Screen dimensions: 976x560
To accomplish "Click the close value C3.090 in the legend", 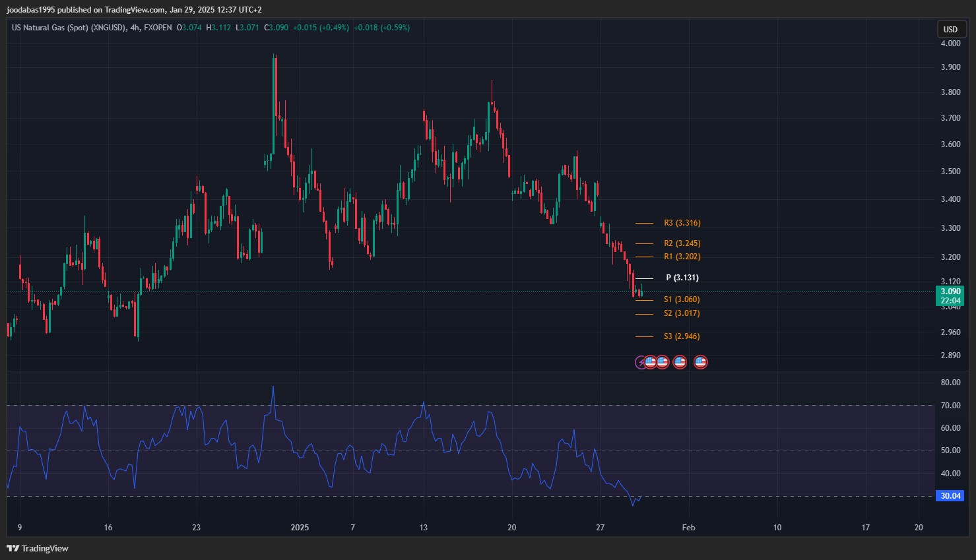I will click(276, 28).
